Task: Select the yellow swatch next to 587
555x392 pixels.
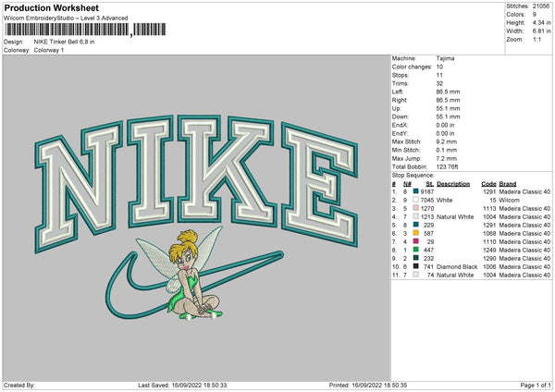Action: click(415, 233)
